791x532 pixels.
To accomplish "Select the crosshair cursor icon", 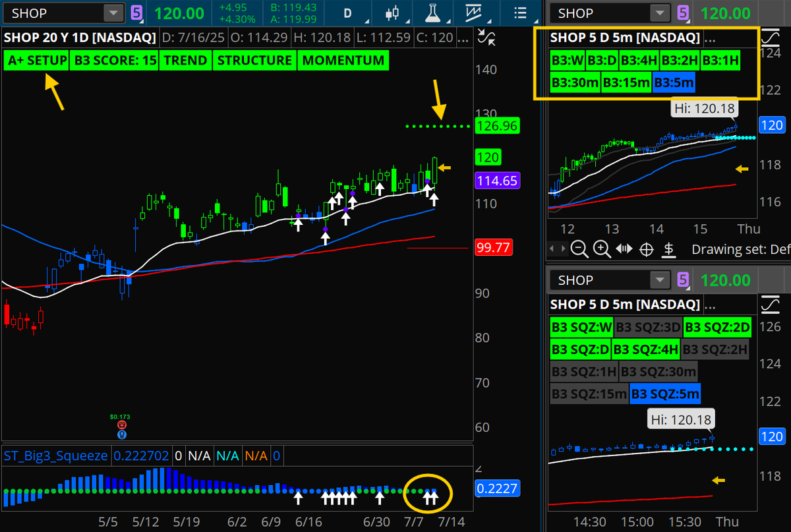I will point(646,249).
